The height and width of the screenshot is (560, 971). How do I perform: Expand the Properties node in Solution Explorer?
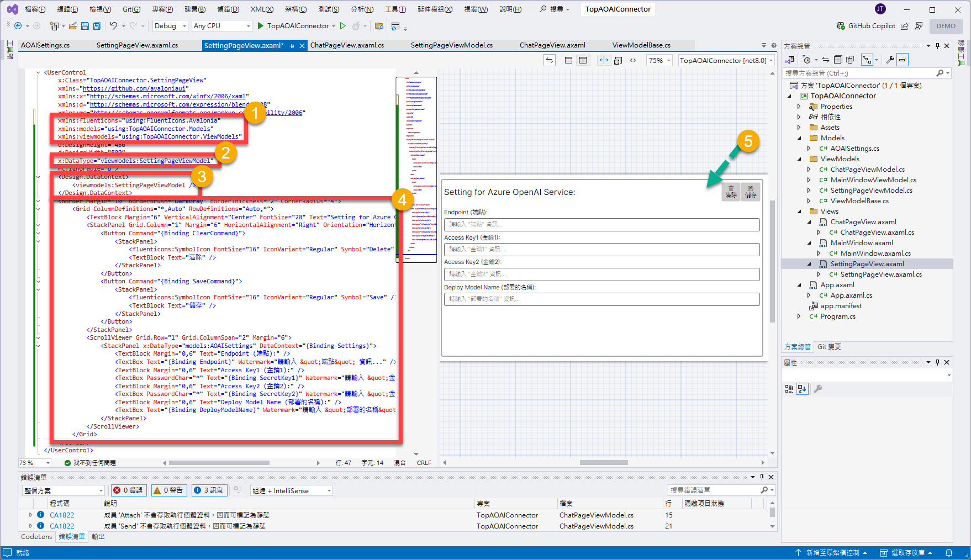coord(799,107)
